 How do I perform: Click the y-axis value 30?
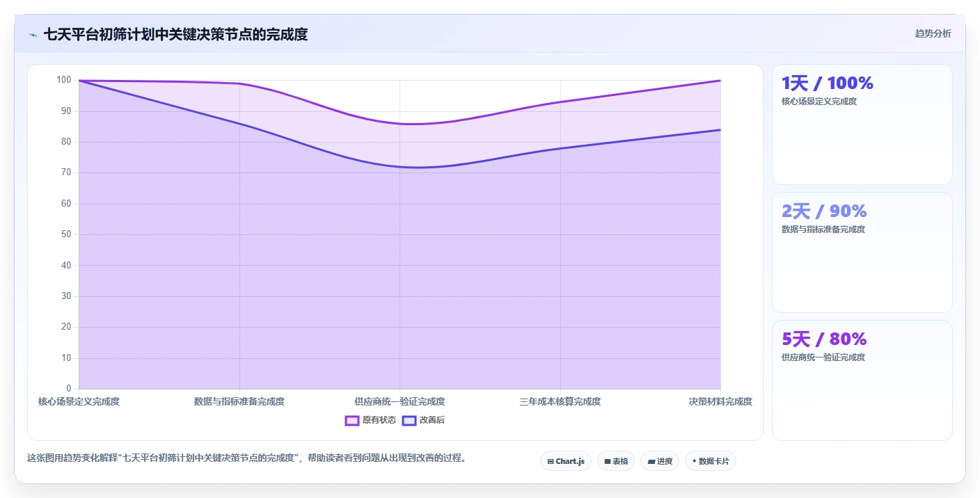click(x=66, y=296)
